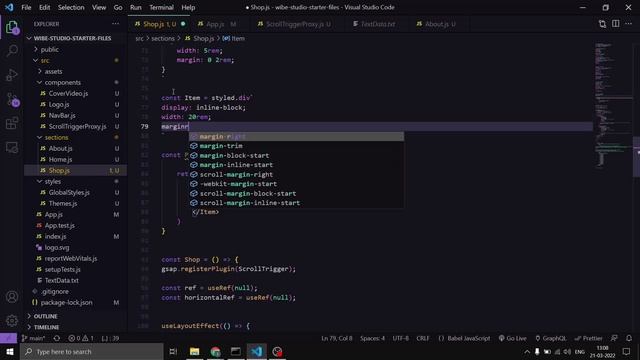This screenshot has height=360, width=640.
Task: Open the Selection menu
Action: [71, 7]
